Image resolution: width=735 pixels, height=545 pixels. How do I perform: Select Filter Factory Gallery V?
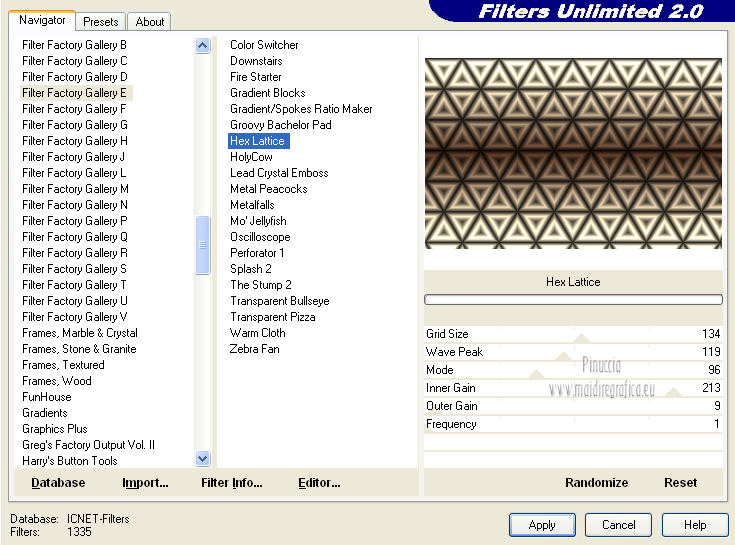[x=75, y=317]
